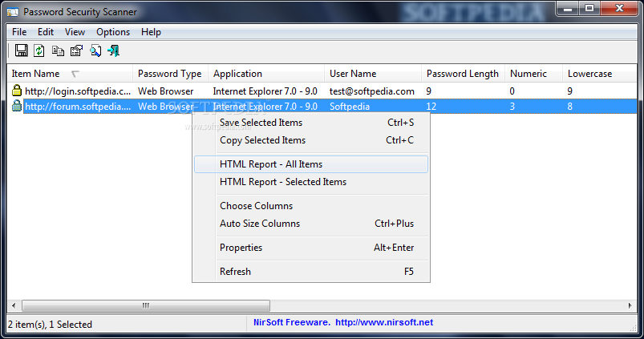Maximize the Password Security Scanner window
Viewport: 644px width, 339px height.
point(589,9)
